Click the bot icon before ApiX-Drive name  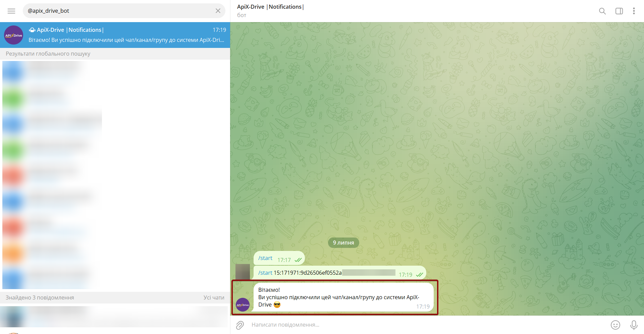pyautogui.click(x=32, y=30)
